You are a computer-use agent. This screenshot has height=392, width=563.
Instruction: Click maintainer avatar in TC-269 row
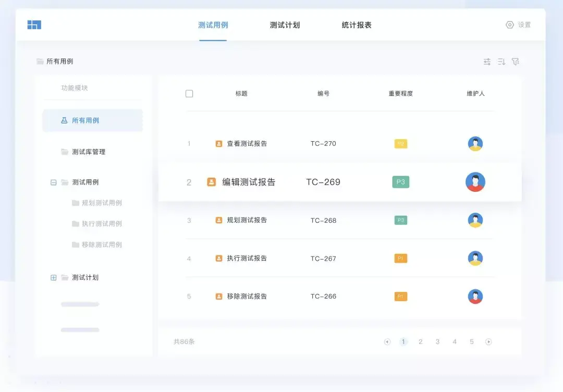pos(475,181)
